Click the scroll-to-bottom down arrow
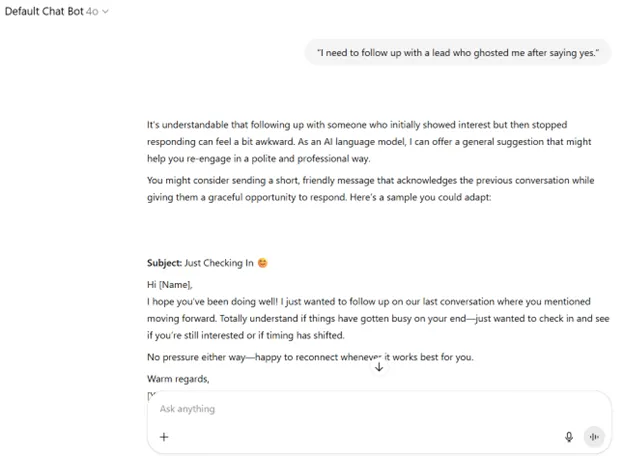The image size is (624, 456). (379, 367)
